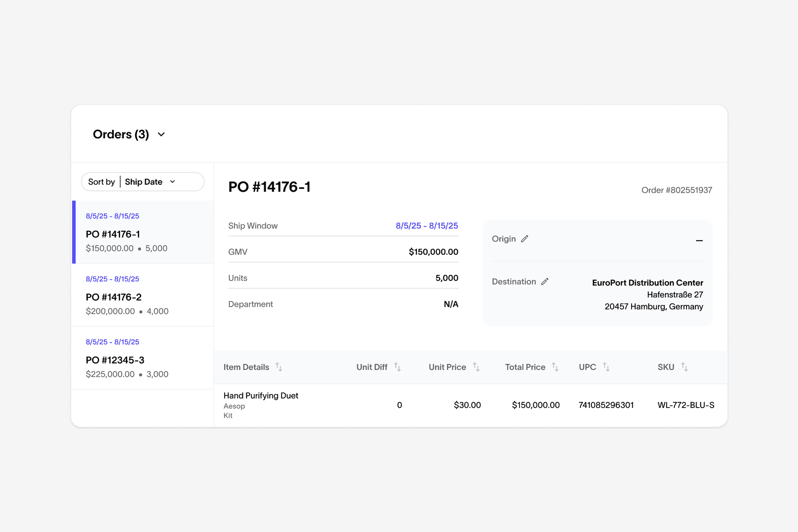Click the Hand Purifying Duet item row
The height and width of the screenshot is (532, 798).
[x=261, y=396]
